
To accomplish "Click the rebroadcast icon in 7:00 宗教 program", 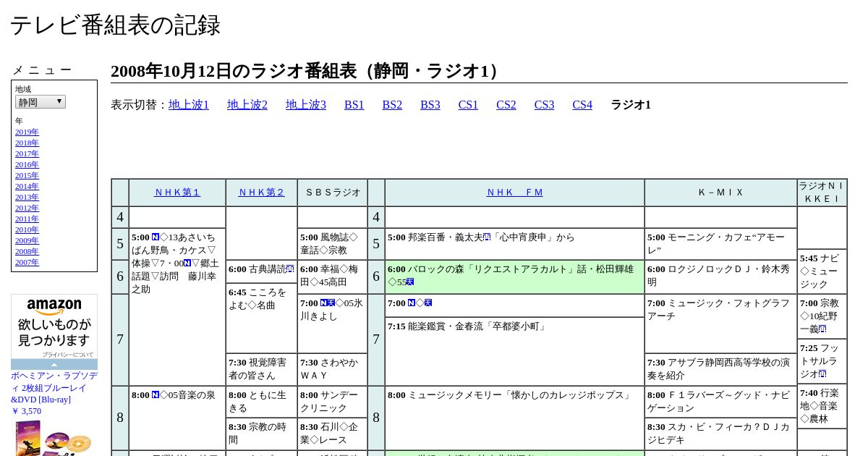I will [823, 329].
